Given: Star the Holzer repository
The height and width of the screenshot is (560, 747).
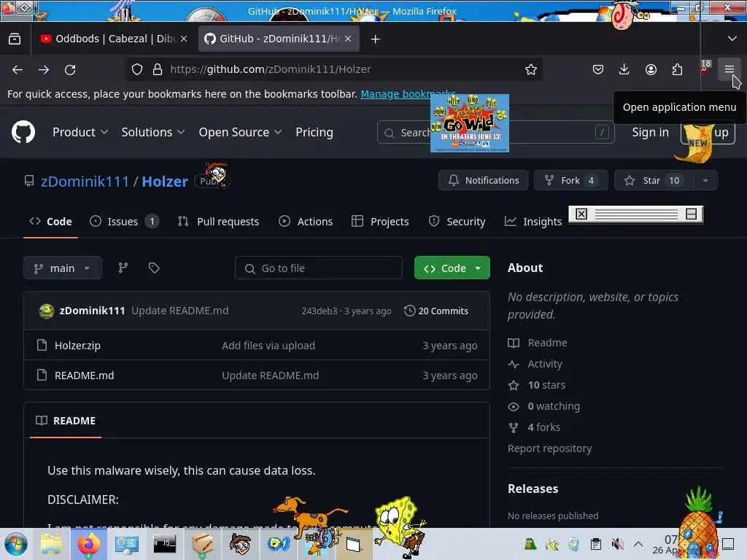Looking at the screenshot, I should [654, 181].
